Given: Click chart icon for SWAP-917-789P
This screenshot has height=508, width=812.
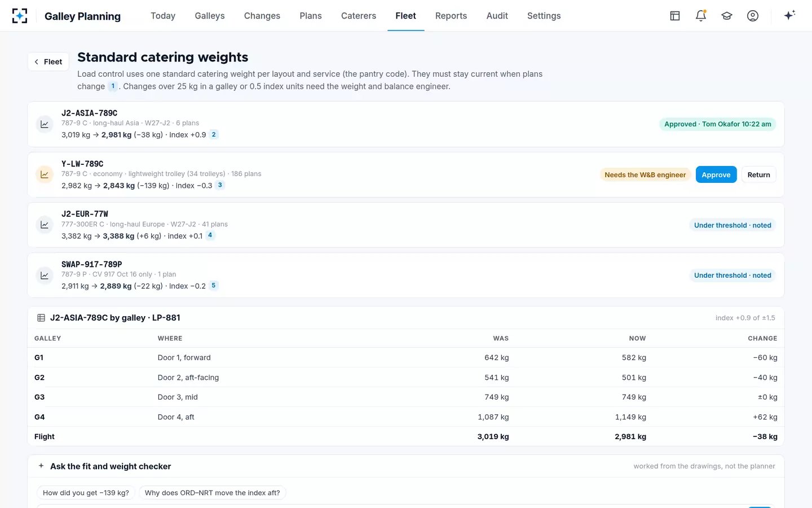Looking at the screenshot, I should tap(45, 275).
